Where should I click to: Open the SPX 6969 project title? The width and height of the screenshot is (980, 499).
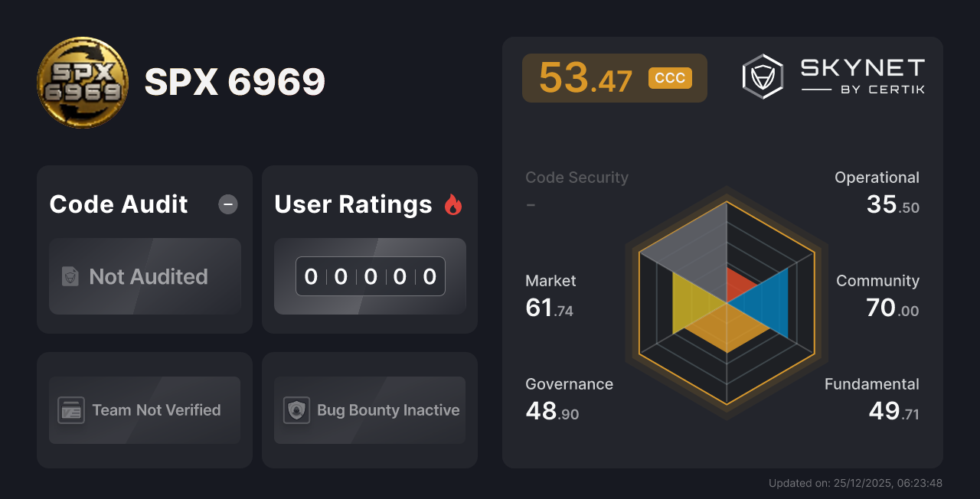coord(235,82)
